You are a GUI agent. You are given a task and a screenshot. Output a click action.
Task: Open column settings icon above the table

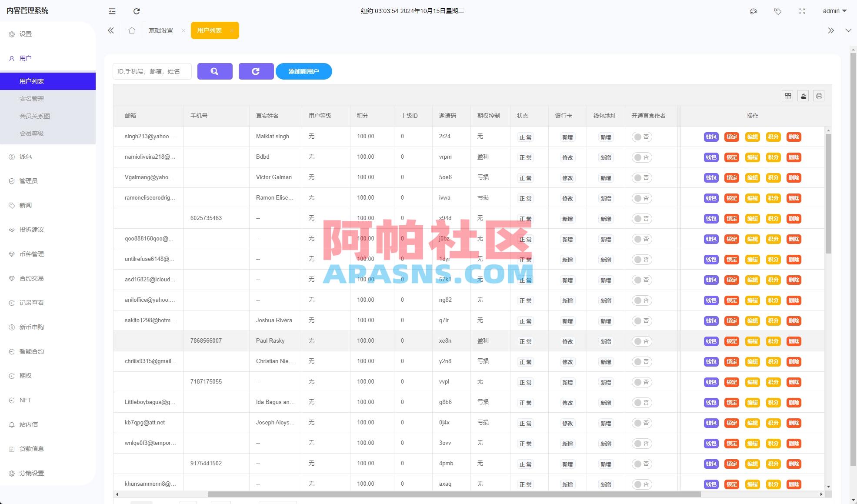(787, 96)
